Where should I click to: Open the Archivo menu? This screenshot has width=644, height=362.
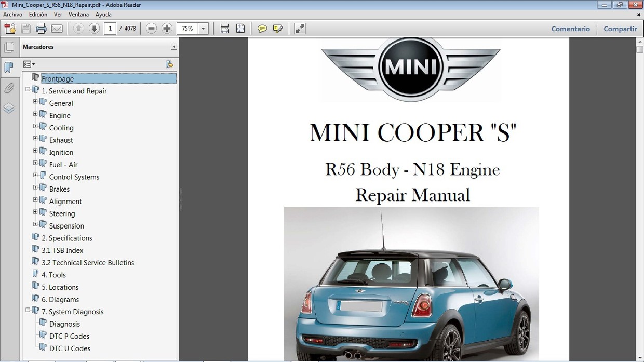pos(12,14)
